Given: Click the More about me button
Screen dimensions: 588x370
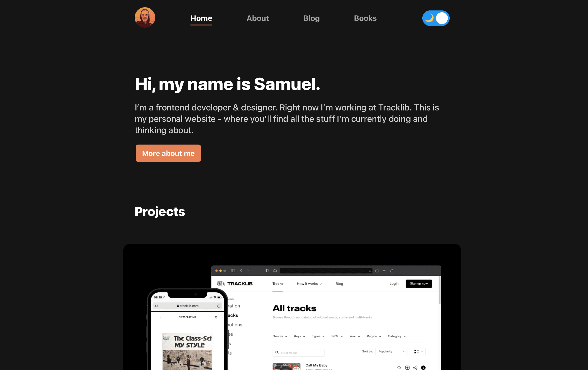Looking at the screenshot, I should [x=169, y=153].
